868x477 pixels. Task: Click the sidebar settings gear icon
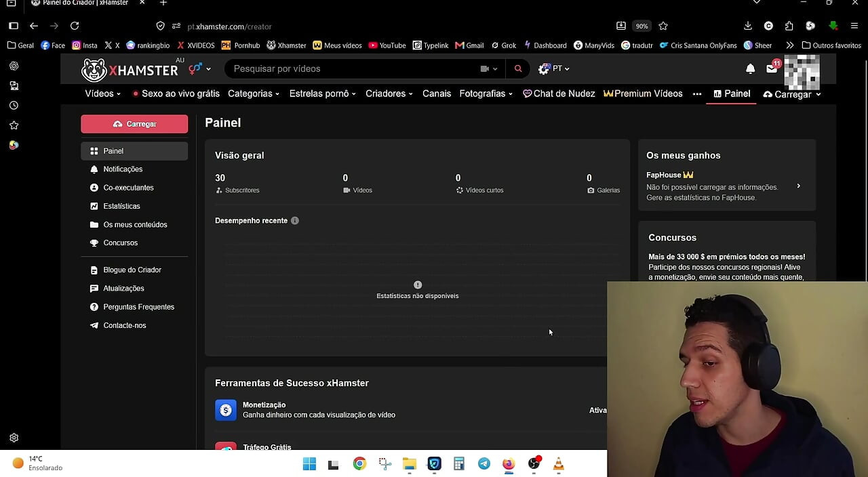click(x=14, y=438)
